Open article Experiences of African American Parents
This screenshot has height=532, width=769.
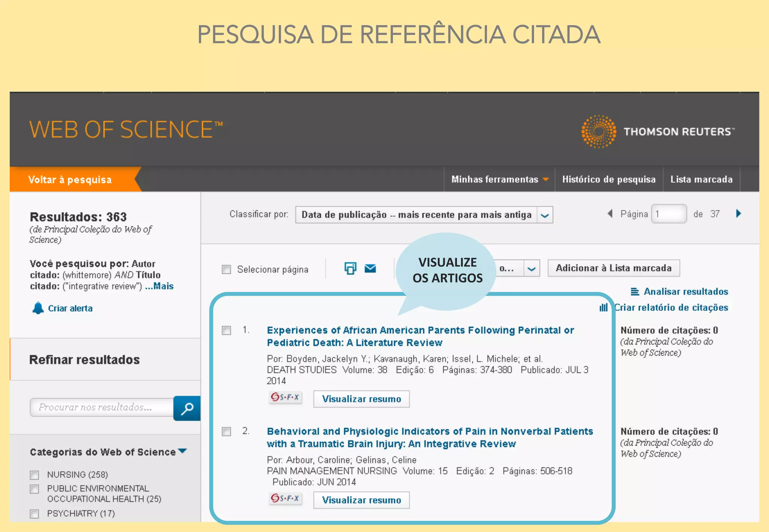420,336
